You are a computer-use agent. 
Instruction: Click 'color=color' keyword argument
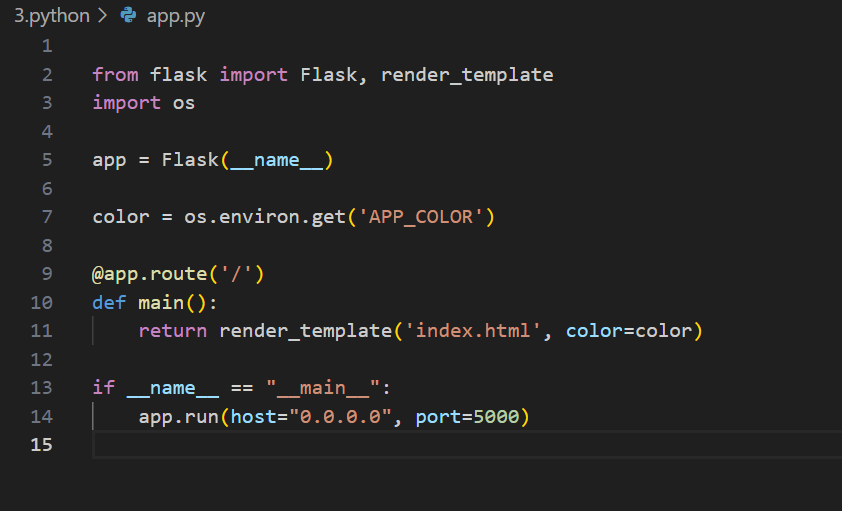tap(629, 331)
